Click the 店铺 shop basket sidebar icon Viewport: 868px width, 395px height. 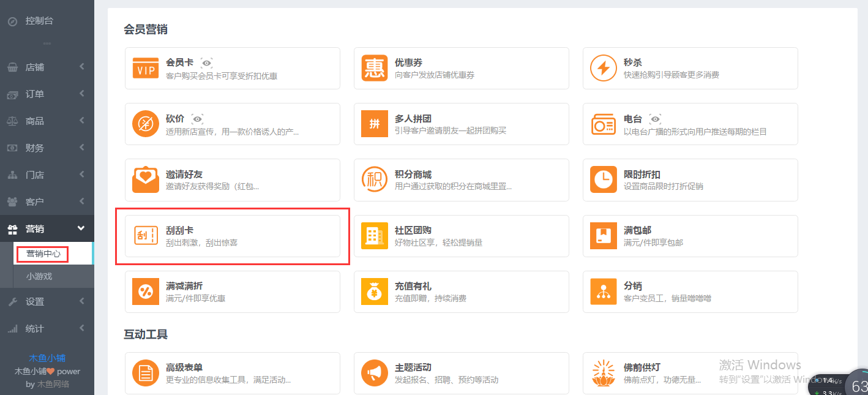pyautogui.click(x=12, y=67)
